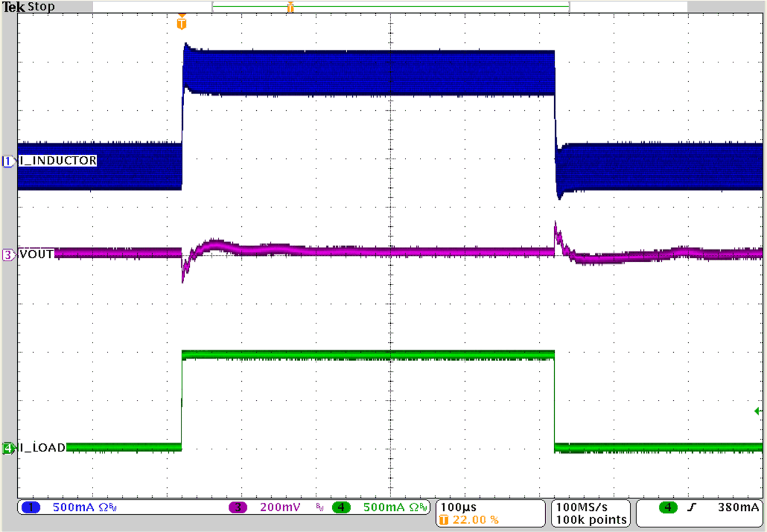Click the 100µs horizontal timebase readout
This screenshot has height=532, width=767.
(x=459, y=507)
